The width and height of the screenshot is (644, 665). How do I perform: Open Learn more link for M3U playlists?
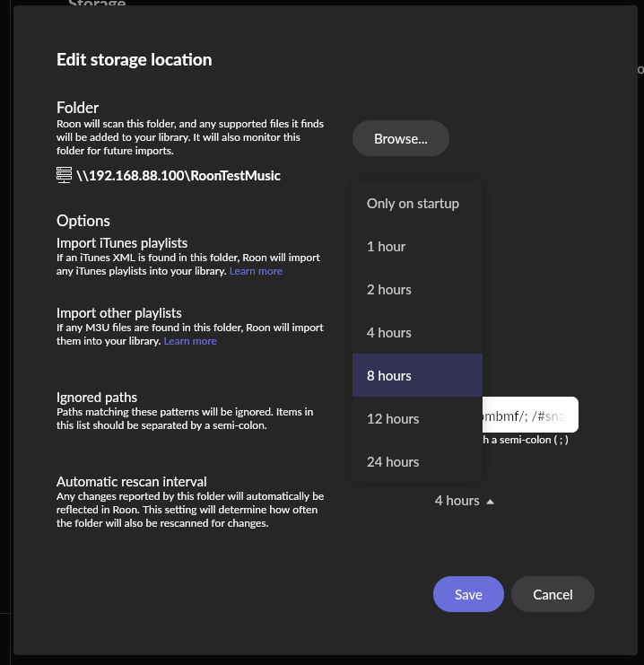click(190, 341)
